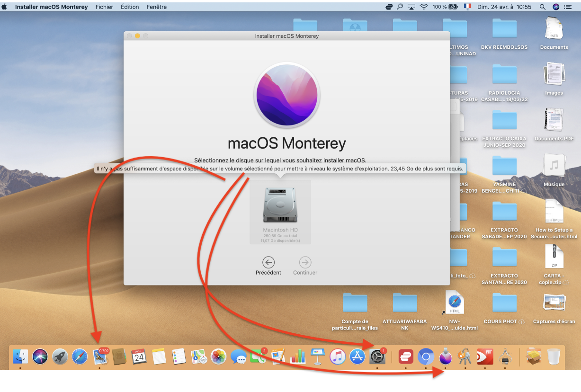Image resolution: width=581 pixels, height=392 pixels.
Task: Open the Fenêtre menu
Action: point(156,7)
